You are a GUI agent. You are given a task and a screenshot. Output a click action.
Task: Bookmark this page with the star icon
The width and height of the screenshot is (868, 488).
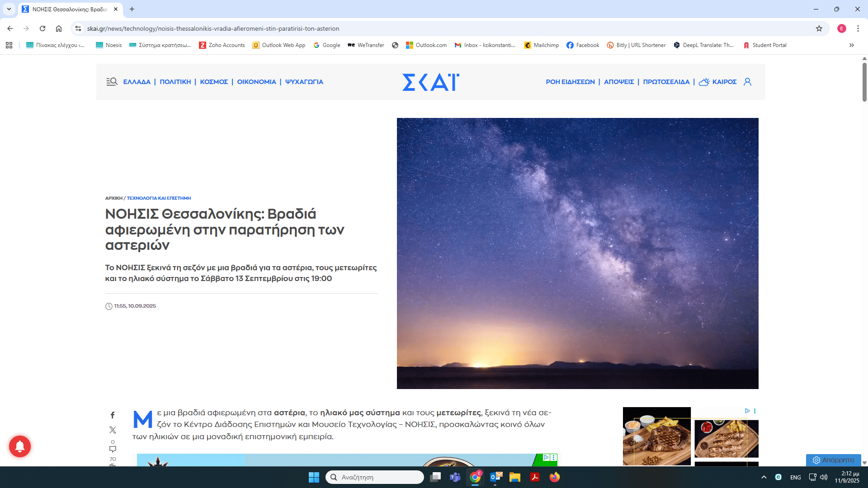click(x=819, y=28)
